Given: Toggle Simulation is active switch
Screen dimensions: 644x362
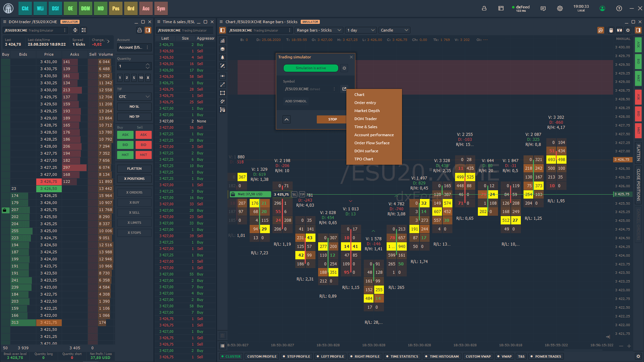Looking at the screenshot, I should click(311, 68).
